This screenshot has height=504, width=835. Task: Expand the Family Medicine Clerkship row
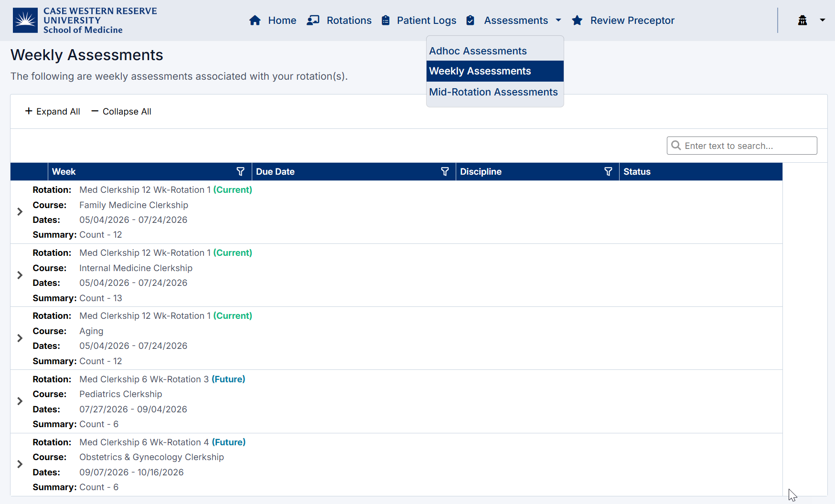[20, 212]
